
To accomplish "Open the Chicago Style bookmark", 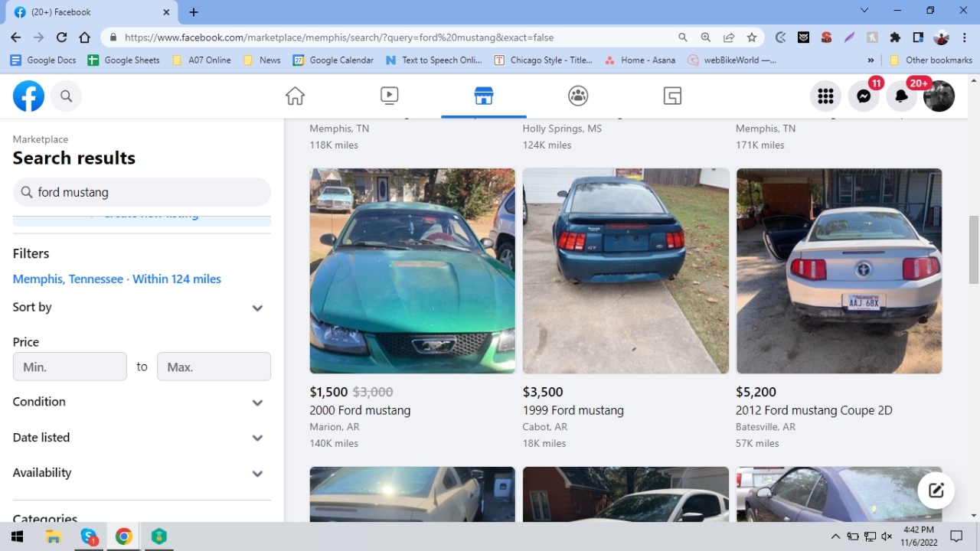I will pyautogui.click(x=544, y=60).
